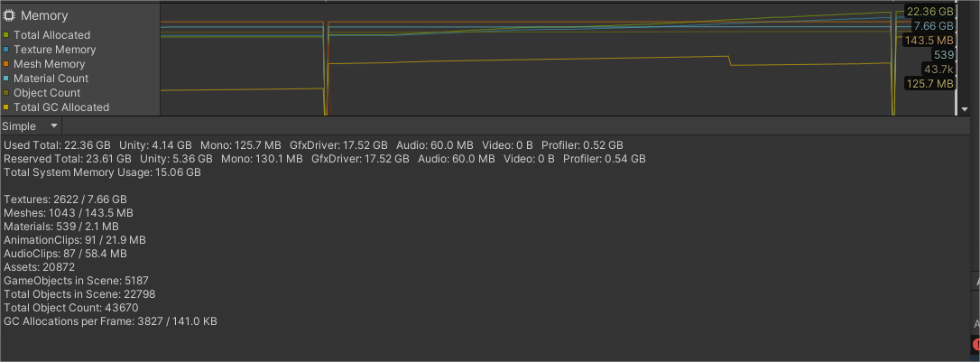
Task: Select the Memory module title
Action: point(44,16)
